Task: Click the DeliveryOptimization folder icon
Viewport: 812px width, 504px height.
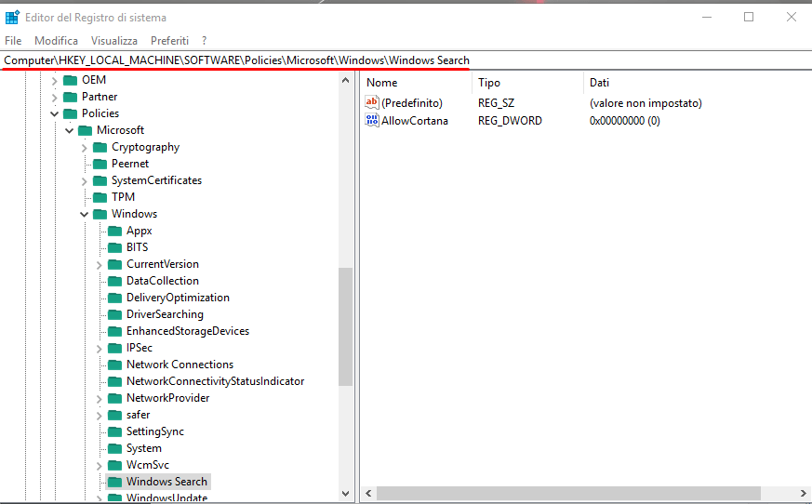Action: point(115,298)
